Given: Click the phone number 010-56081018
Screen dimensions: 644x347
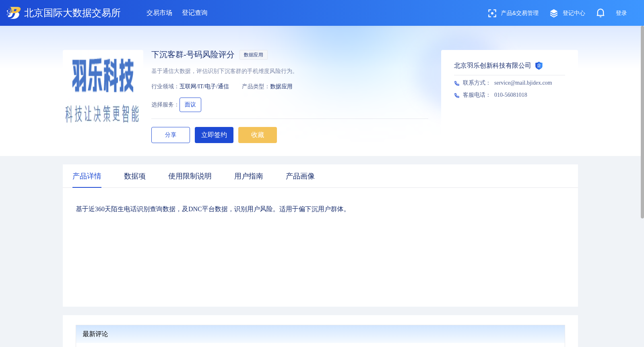Looking at the screenshot, I should point(510,95).
